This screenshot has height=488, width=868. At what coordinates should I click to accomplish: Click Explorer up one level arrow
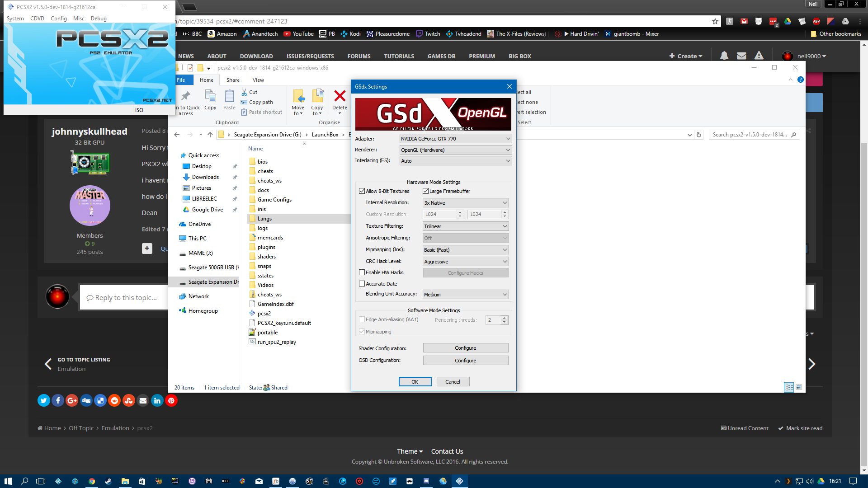(x=210, y=135)
